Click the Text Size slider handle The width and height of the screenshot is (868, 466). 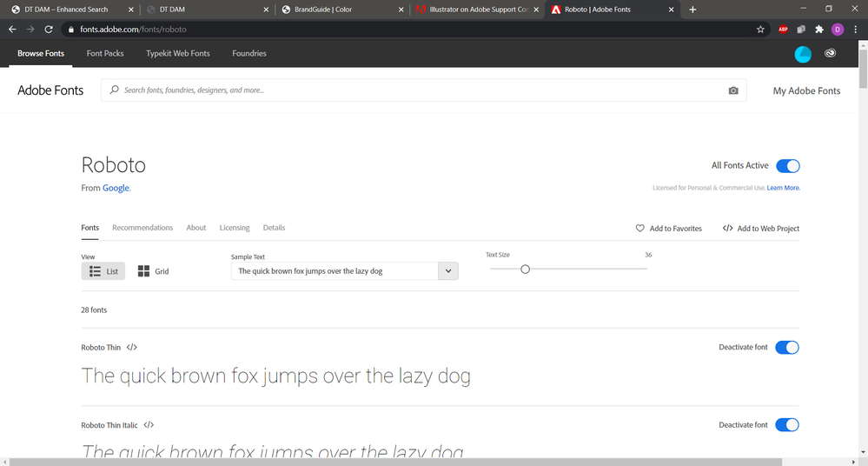(x=526, y=269)
